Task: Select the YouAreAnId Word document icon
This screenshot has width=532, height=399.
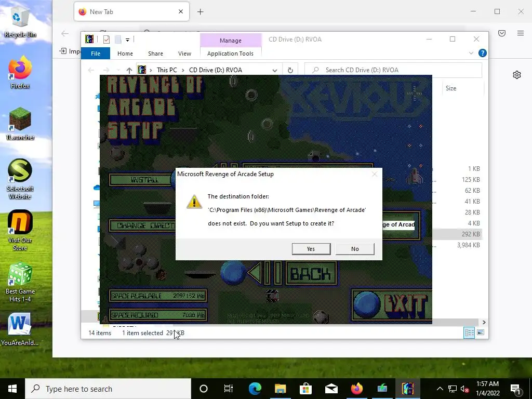Action: click(20, 329)
